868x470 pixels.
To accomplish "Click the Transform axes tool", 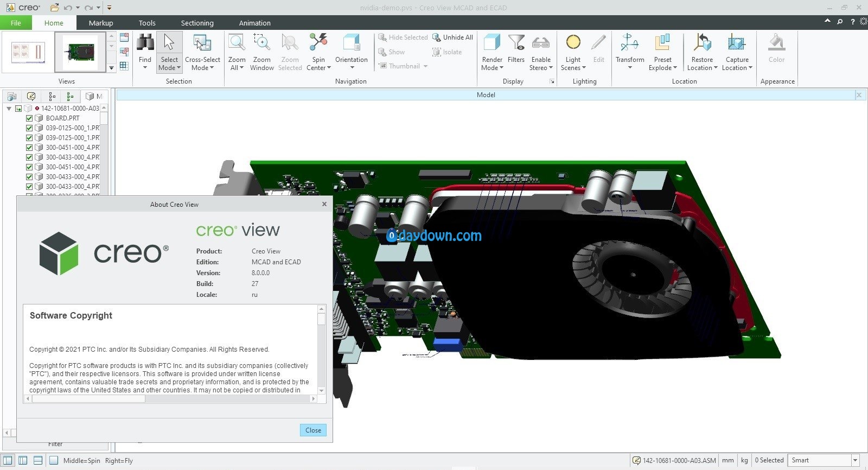I will pos(630,43).
